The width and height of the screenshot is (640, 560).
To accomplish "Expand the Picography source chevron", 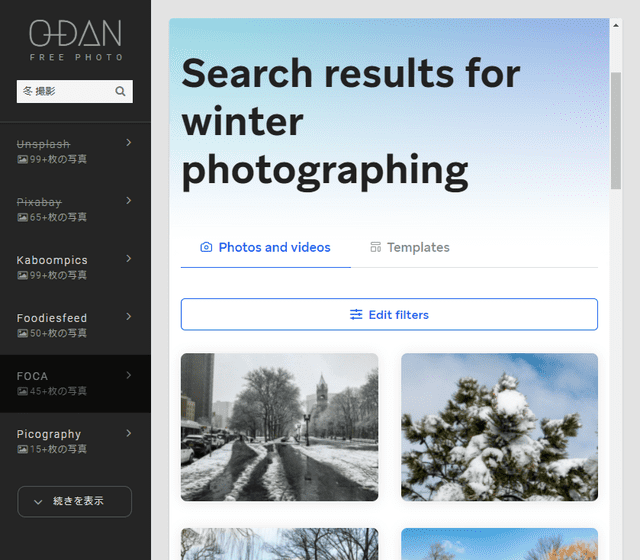I will (x=129, y=433).
